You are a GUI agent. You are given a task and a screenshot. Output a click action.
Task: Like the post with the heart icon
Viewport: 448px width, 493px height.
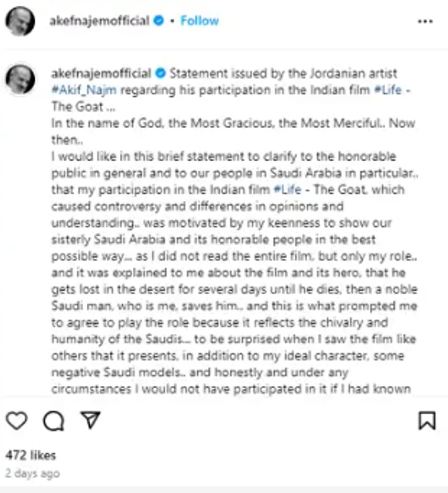[x=16, y=421]
